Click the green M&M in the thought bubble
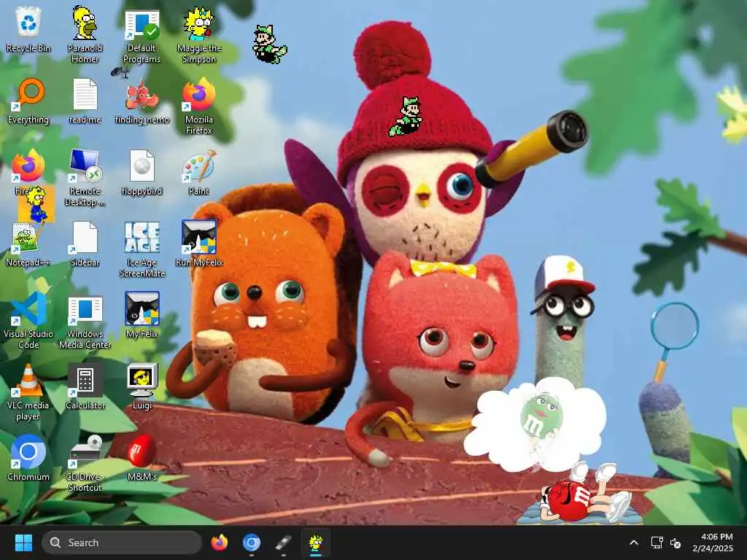The height and width of the screenshot is (560, 747). pyautogui.click(x=541, y=415)
